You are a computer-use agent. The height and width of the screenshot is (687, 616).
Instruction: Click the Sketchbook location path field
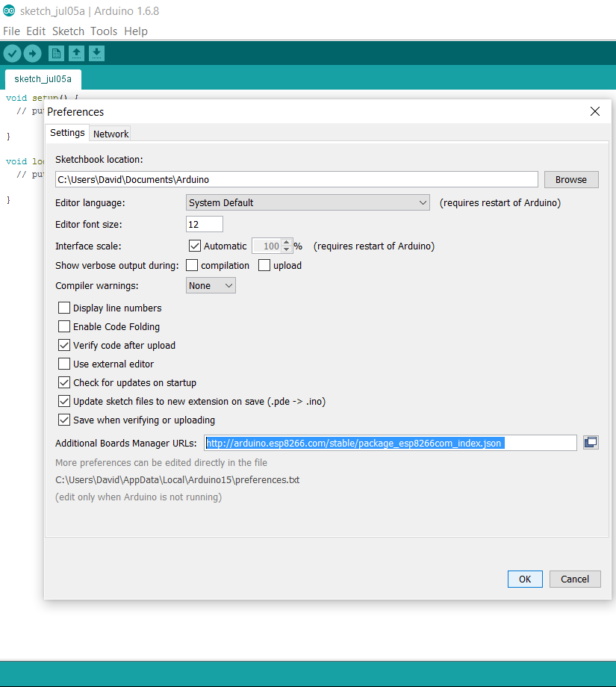click(x=296, y=179)
